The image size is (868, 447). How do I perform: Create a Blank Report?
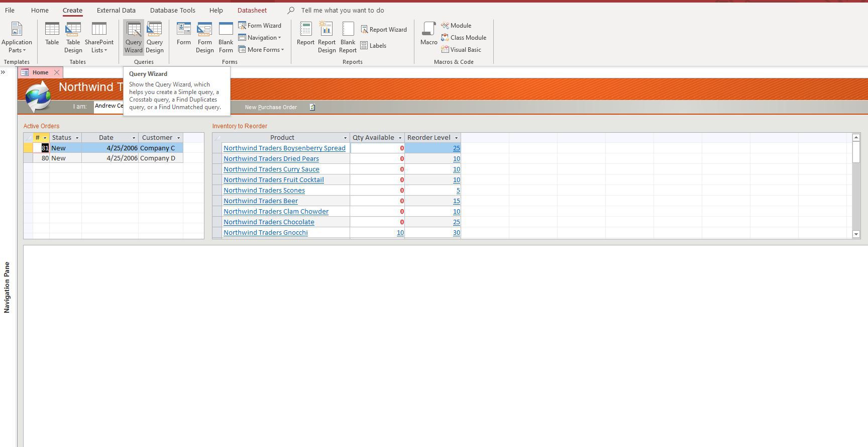348,38
